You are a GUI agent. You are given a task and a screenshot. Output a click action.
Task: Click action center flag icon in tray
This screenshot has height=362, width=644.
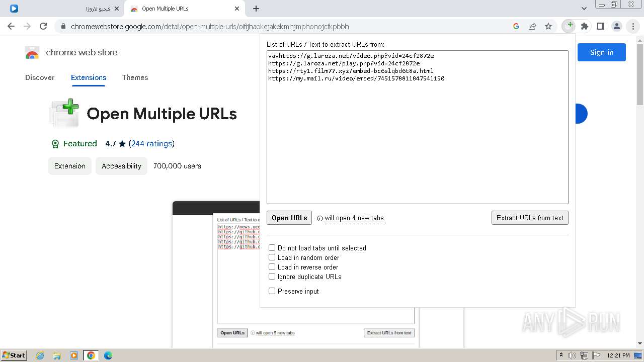(x=595, y=355)
